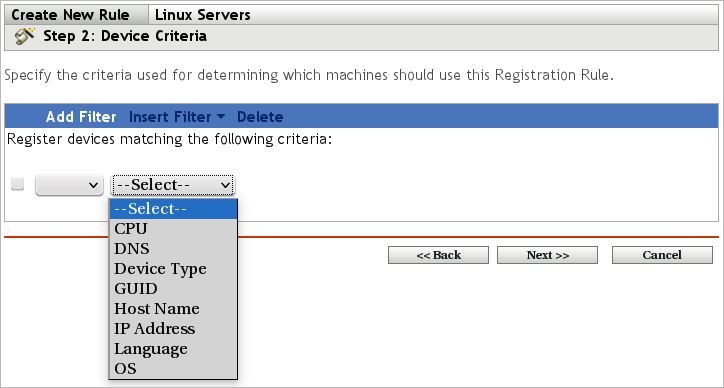Click Add Filter in blue toolbar
This screenshot has height=388, width=724.
[81, 117]
